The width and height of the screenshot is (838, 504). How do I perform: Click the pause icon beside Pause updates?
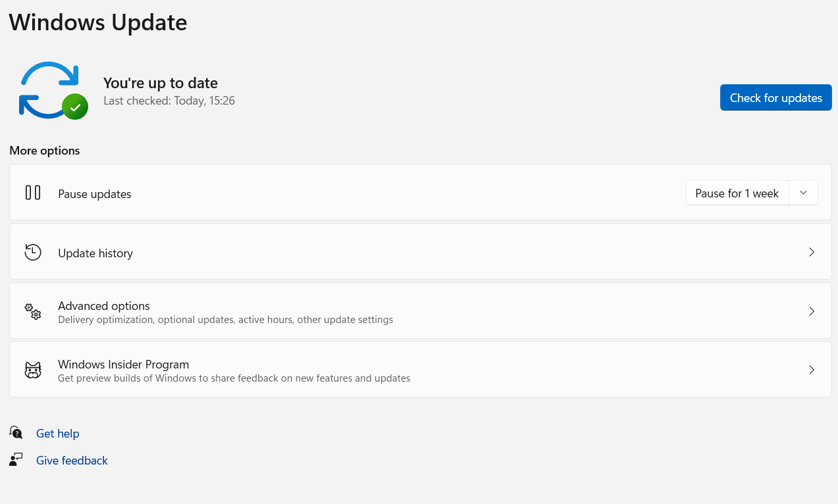(x=33, y=193)
